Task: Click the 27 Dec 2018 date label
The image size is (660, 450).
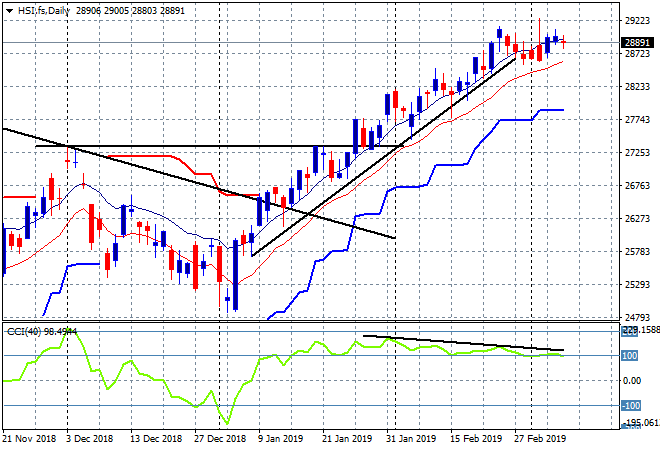Action: pos(220,439)
